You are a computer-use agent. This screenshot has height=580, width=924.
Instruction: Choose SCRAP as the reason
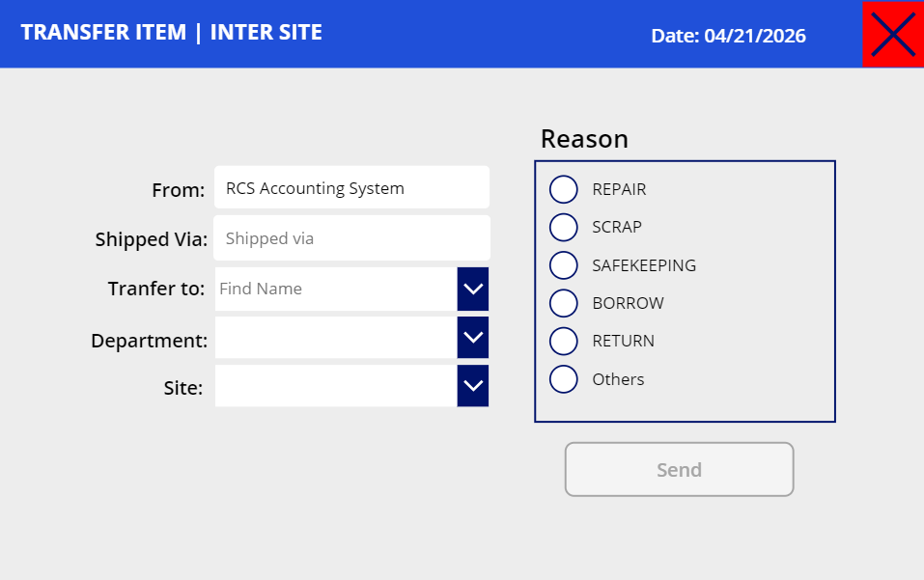pyautogui.click(x=563, y=228)
